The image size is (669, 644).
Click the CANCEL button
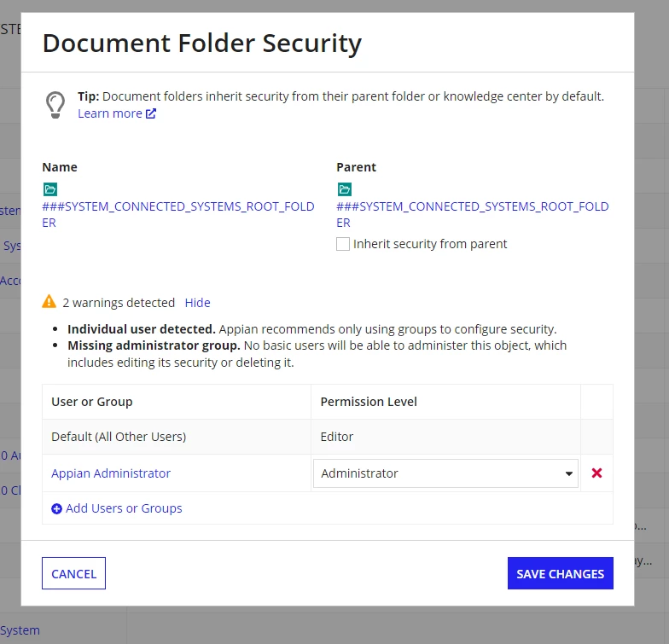click(x=73, y=573)
